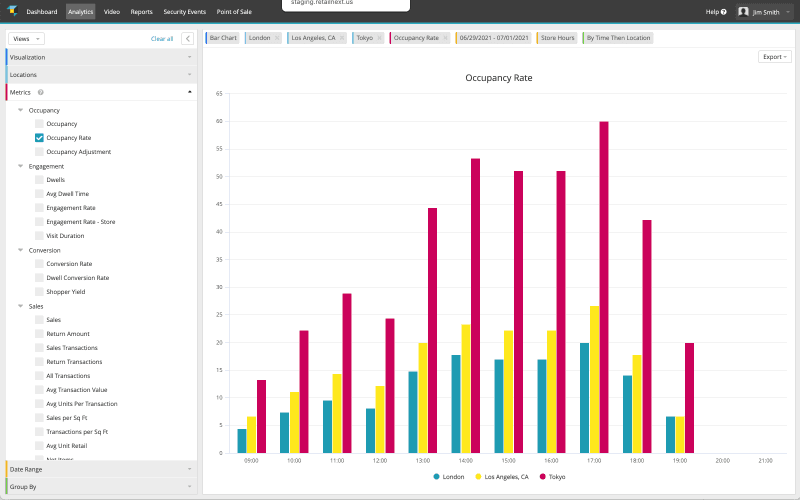Click the Metrics help info icon
This screenshot has width=800, height=500.
tap(40, 92)
